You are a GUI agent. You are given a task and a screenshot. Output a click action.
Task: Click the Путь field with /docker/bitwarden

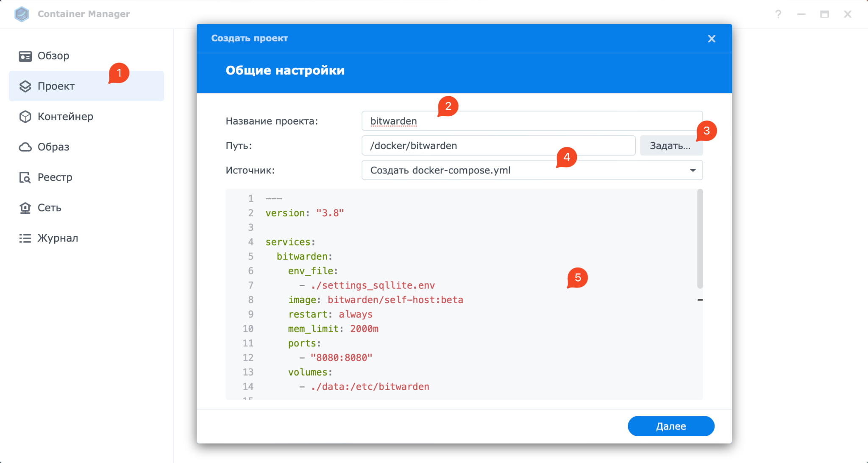498,146
